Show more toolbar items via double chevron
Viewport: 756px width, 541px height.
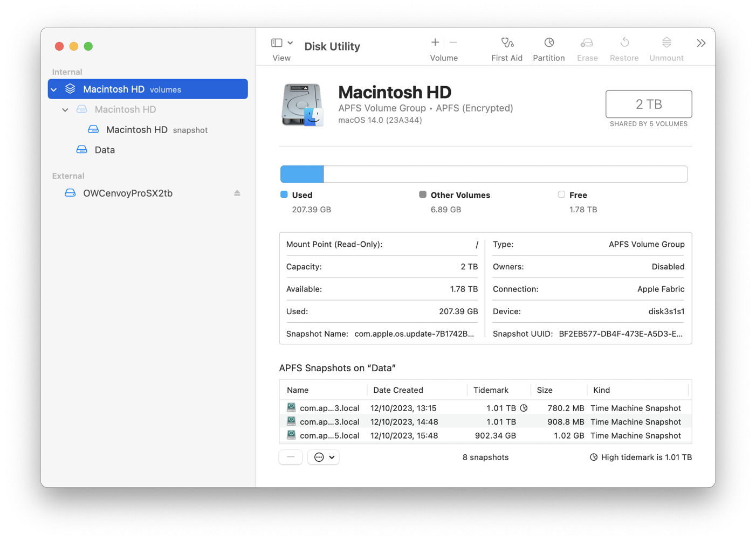pyautogui.click(x=700, y=43)
